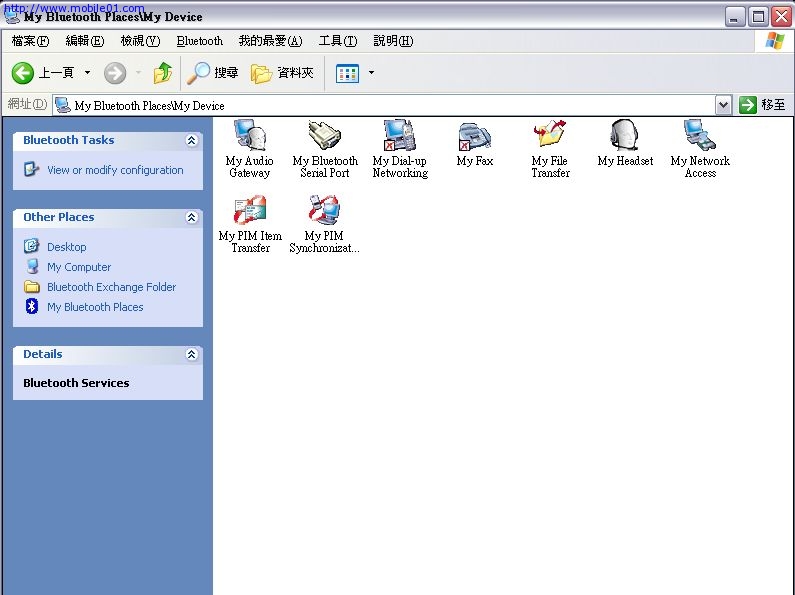Toggle the Folders pane button
This screenshot has width=795, height=595.
point(282,73)
